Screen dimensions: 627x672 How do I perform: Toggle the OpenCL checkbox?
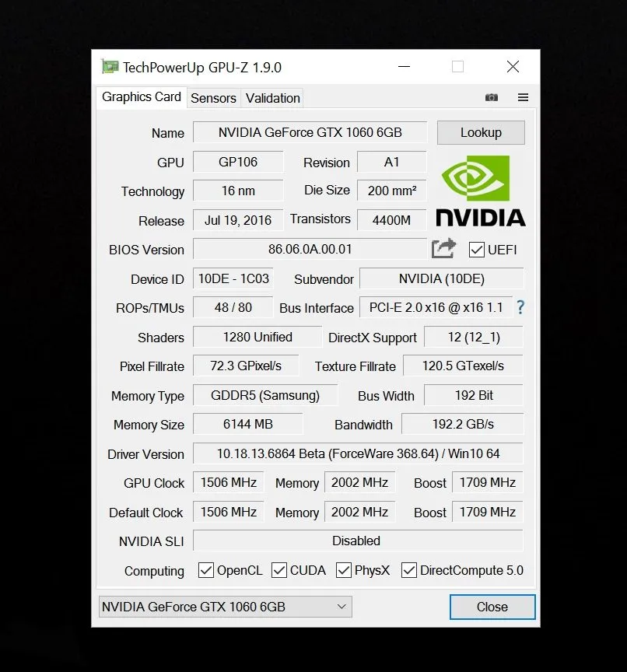click(205, 570)
